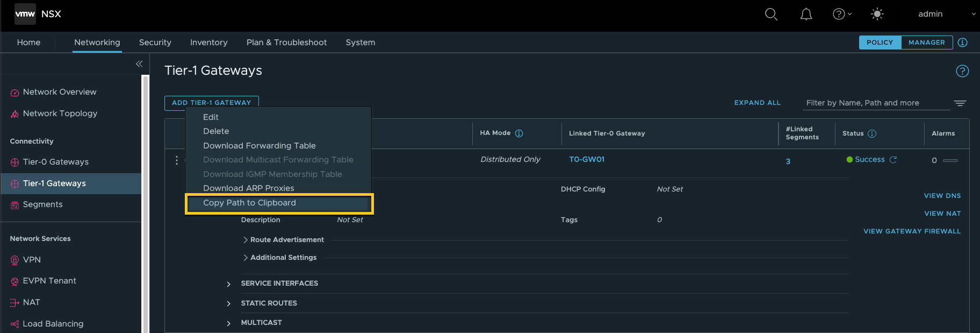Switch to Manager mode
The width and height of the screenshot is (980, 333).
[x=927, y=42]
